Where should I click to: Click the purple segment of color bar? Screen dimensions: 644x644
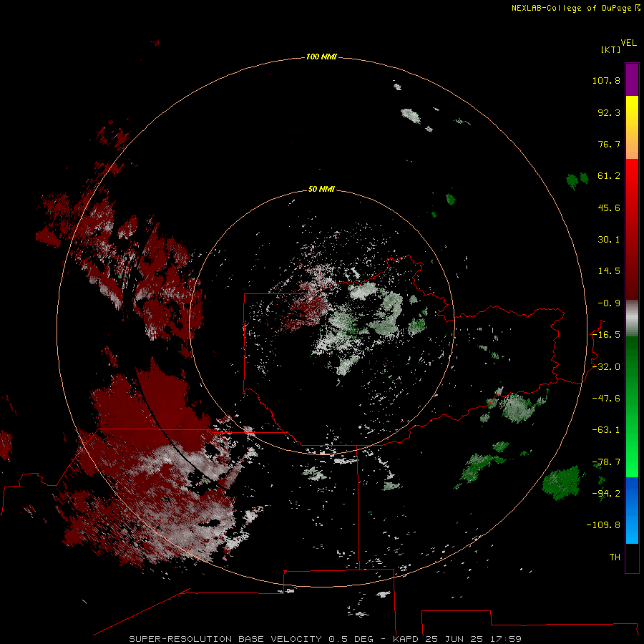click(632, 79)
